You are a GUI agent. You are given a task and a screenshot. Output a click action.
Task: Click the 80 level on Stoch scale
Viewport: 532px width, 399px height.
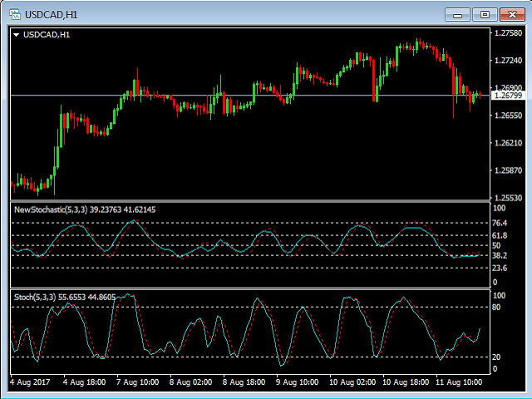coord(497,307)
